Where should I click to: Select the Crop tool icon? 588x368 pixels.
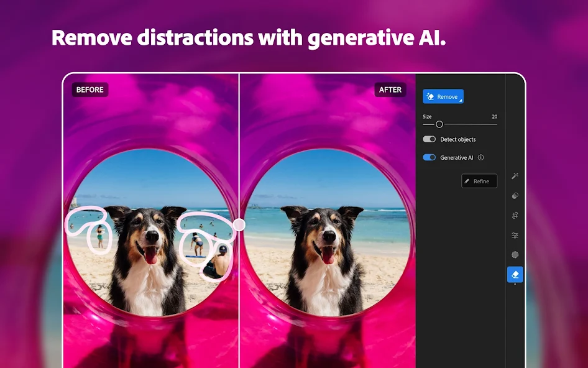tap(514, 215)
